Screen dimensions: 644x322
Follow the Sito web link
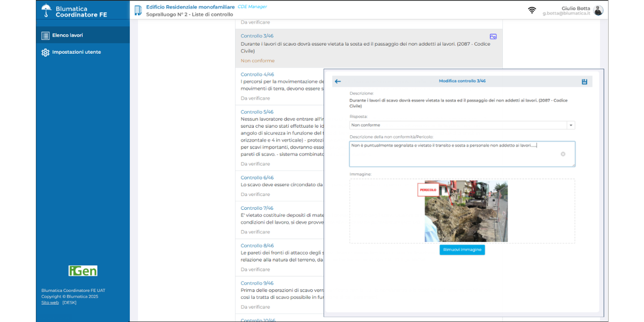50,303
